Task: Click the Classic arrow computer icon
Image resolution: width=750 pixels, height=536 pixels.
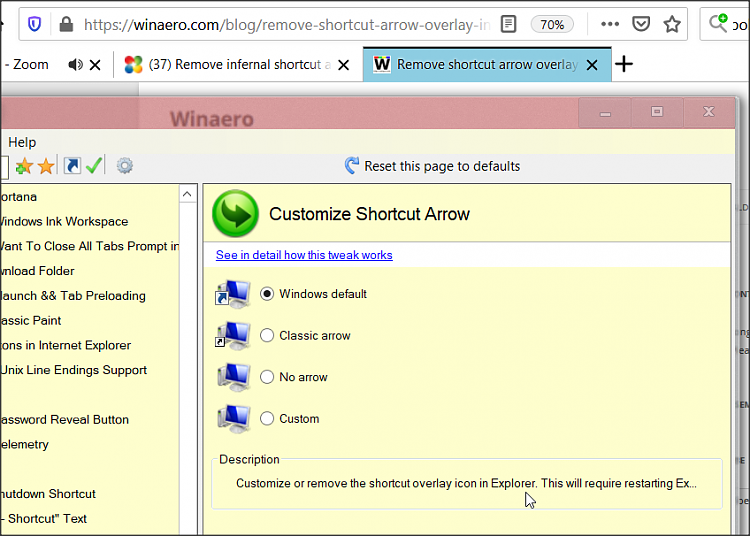Action: point(233,335)
